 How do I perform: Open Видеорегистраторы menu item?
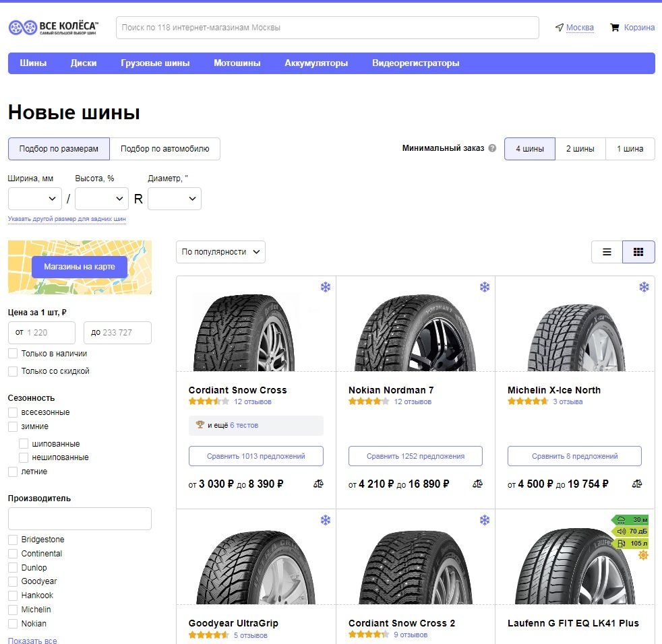[416, 63]
